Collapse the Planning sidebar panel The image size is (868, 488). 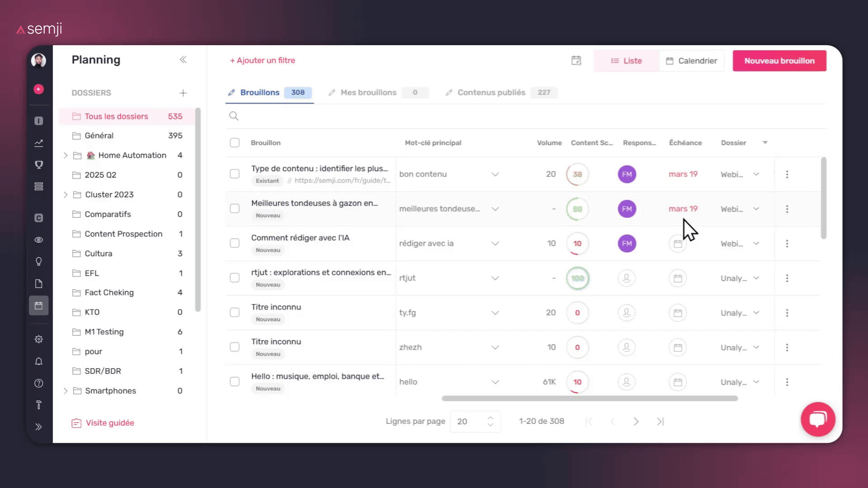tap(183, 60)
